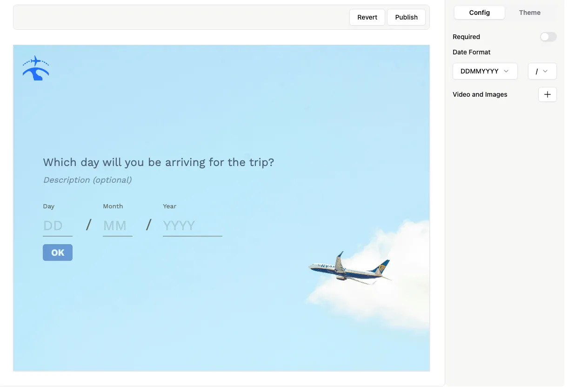Switch to the Theme tab
The image size is (568, 392).
click(x=529, y=13)
